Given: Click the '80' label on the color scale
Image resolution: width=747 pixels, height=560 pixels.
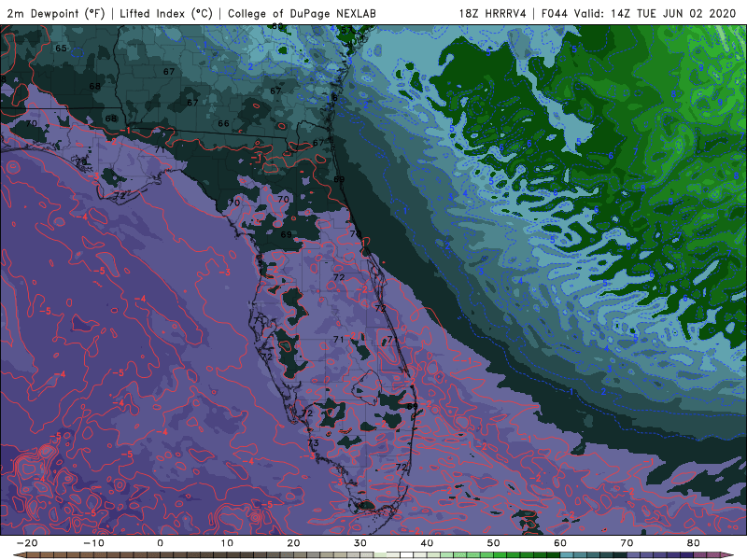Looking at the screenshot, I should 694,543.
